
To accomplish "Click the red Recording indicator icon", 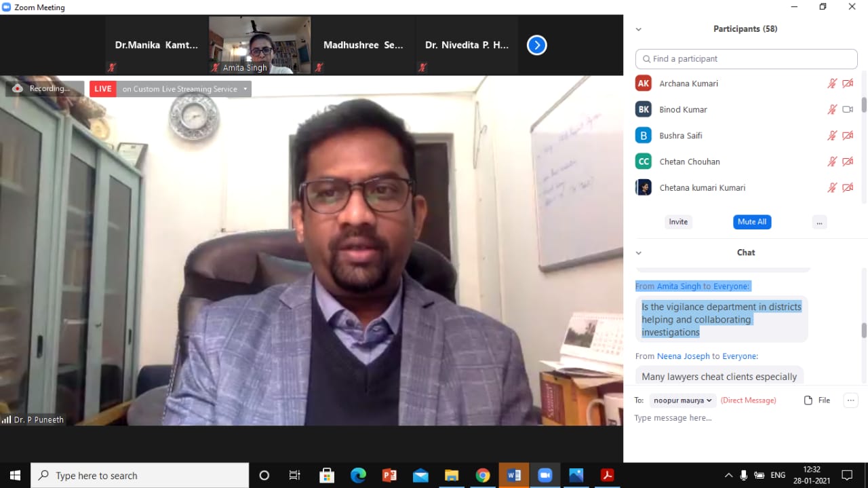I will [18, 89].
